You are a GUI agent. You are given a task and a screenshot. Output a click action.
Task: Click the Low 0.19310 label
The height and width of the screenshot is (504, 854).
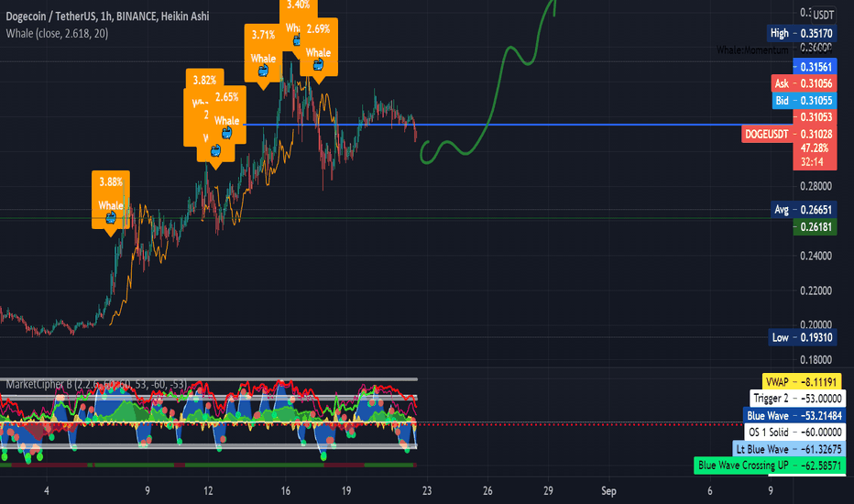803,337
